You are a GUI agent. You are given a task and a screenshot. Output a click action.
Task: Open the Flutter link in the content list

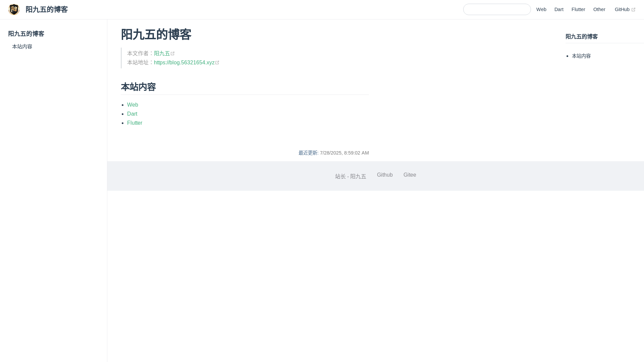[x=135, y=123]
